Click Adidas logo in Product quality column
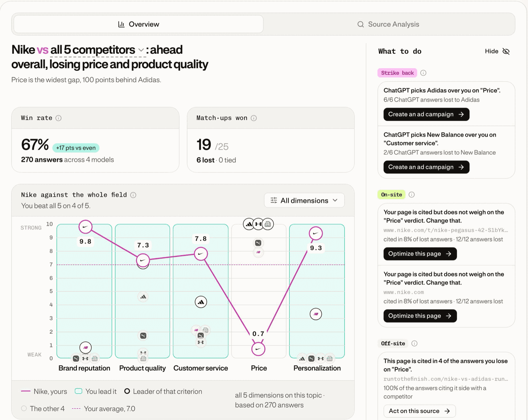The image size is (528, 420). (143, 297)
